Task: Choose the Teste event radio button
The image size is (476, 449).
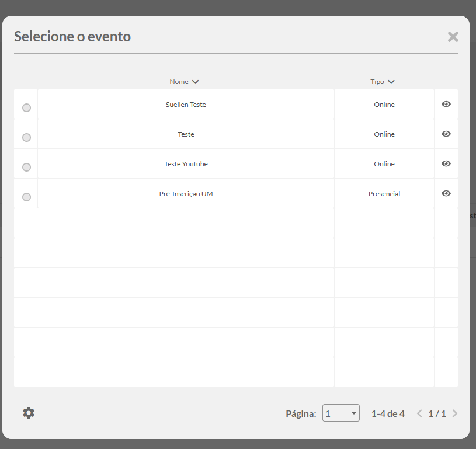Action: click(26, 138)
